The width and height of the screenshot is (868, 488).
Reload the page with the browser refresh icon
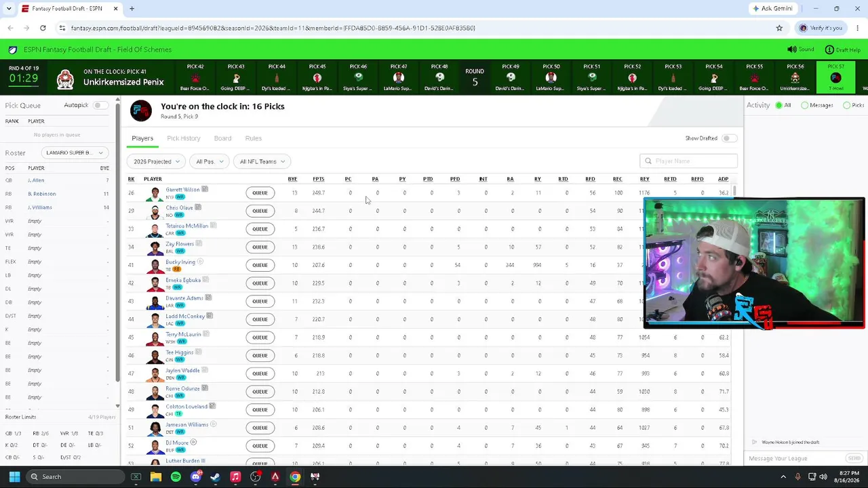(x=43, y=28)
